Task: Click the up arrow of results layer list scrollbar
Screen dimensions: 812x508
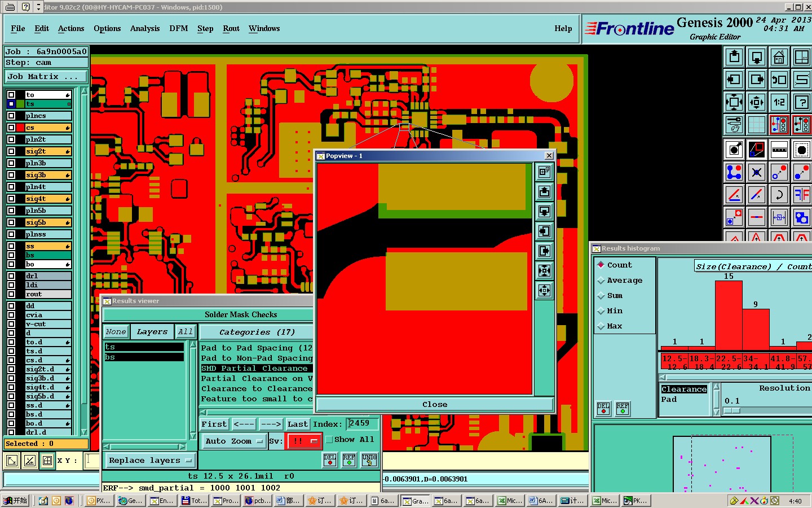Action: (x=193, y=344)
